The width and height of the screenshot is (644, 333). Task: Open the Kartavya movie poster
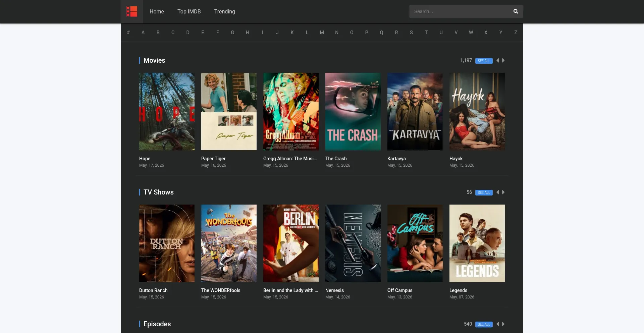point(415,111)
